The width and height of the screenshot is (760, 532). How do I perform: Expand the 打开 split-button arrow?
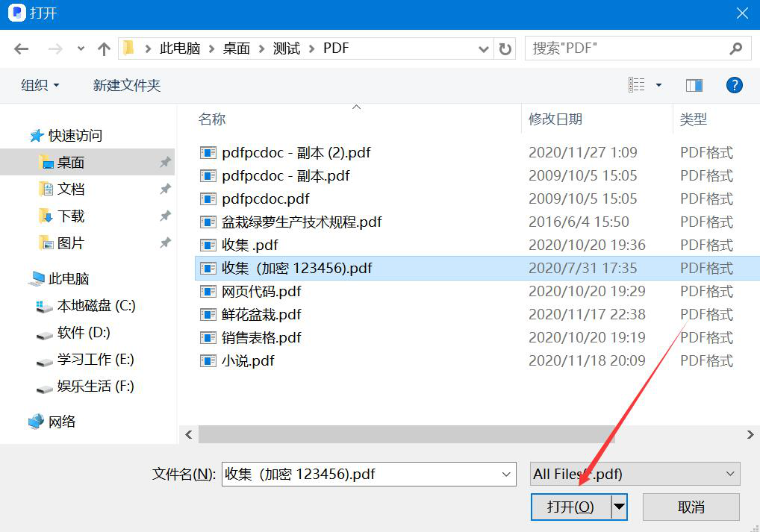point(619,507)
